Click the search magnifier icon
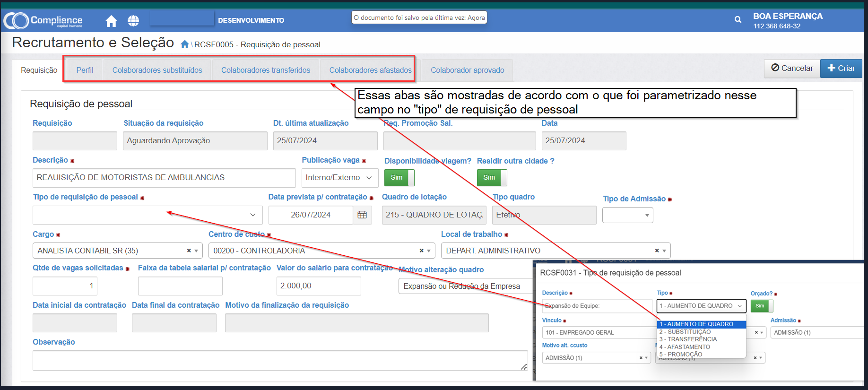This screenshot has width=868, height=390. click(x=738, y=20)
